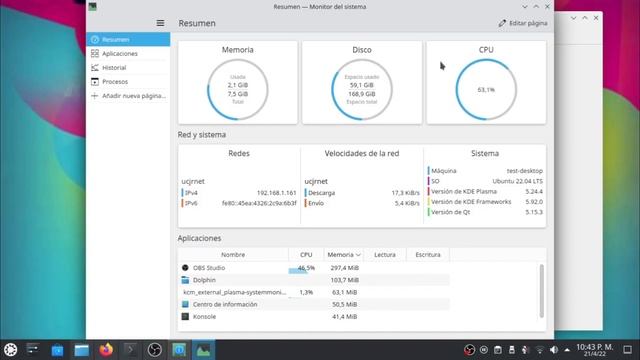
Task: Open the hamburger menu in sidebar header
Action: (160, 23)
